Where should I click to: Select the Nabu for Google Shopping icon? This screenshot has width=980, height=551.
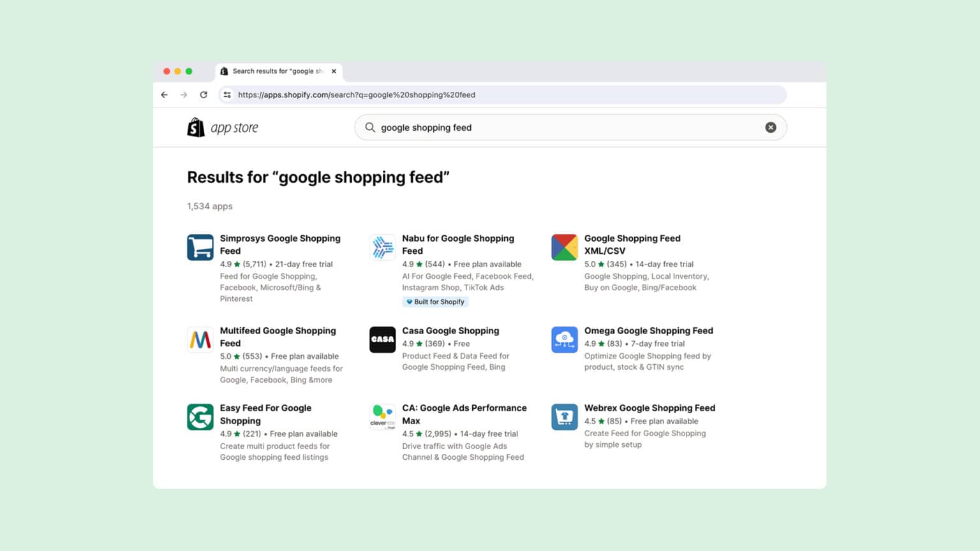click(382, 247)
